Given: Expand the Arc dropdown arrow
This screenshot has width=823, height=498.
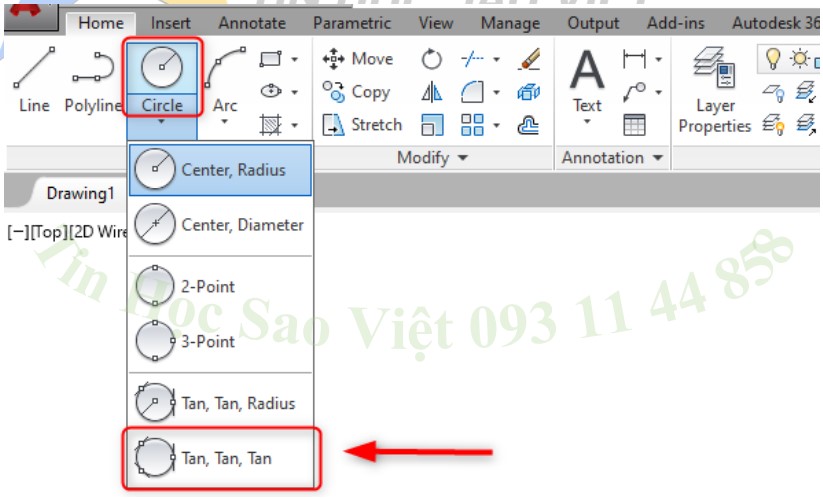Looking at the screenshot, I should point(225,122).
